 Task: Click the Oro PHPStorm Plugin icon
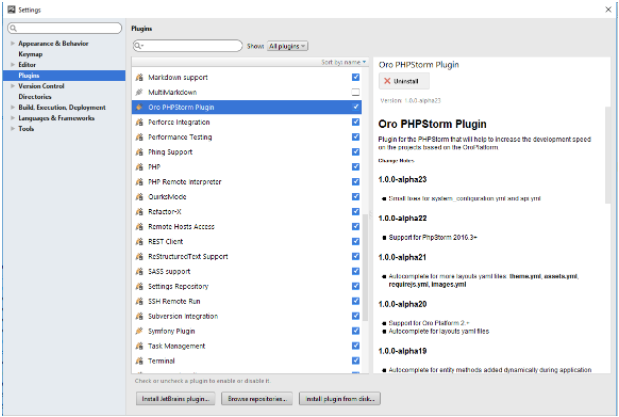139,107
